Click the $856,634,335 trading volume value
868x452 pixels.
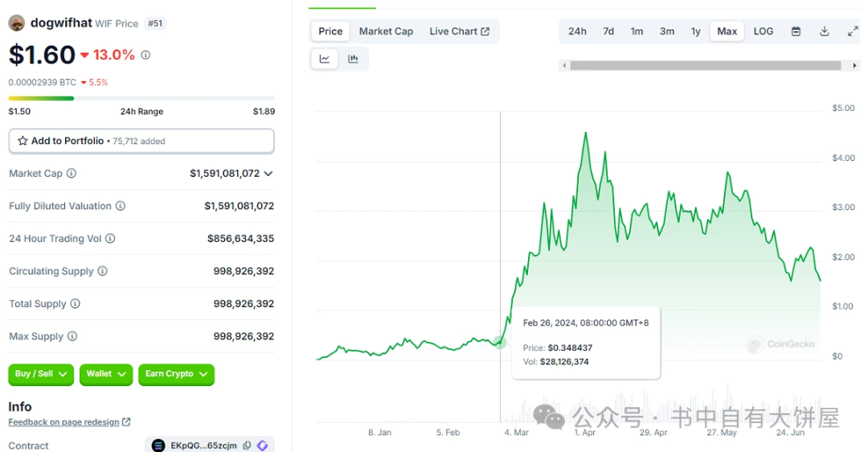tap(241, 239)
